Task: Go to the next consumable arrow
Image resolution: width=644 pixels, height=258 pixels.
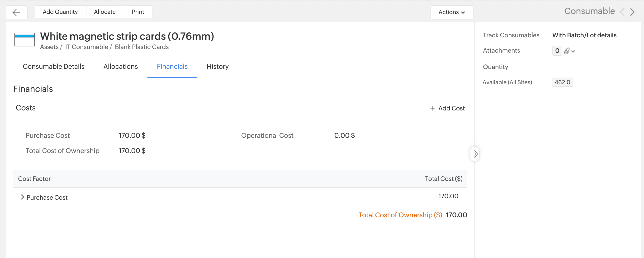Action: click(632, 12)
